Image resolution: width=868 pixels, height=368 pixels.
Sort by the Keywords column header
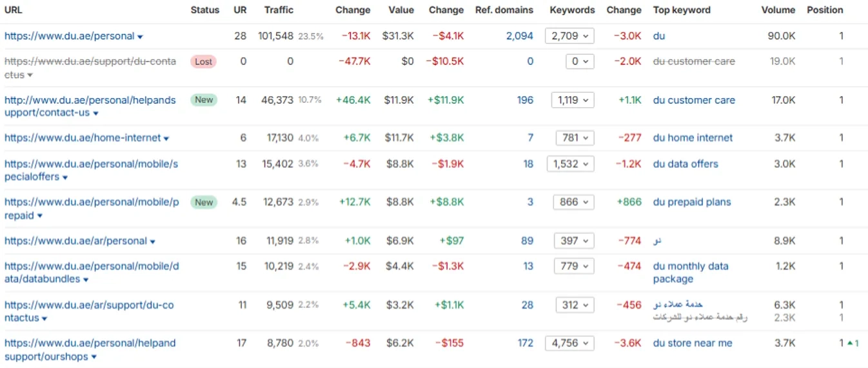click(x=573, y=10)
